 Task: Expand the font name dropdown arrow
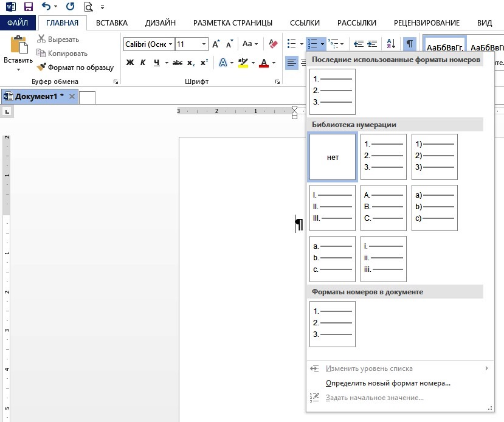coord(171,44)
